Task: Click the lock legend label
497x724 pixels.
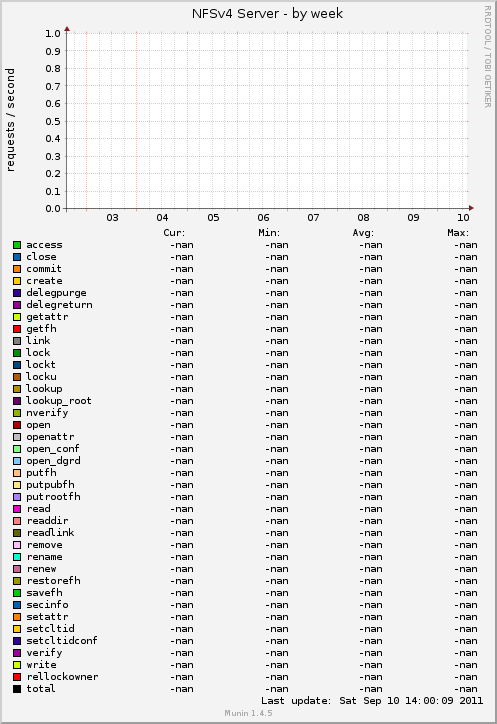Action: (x=38, y=353)
